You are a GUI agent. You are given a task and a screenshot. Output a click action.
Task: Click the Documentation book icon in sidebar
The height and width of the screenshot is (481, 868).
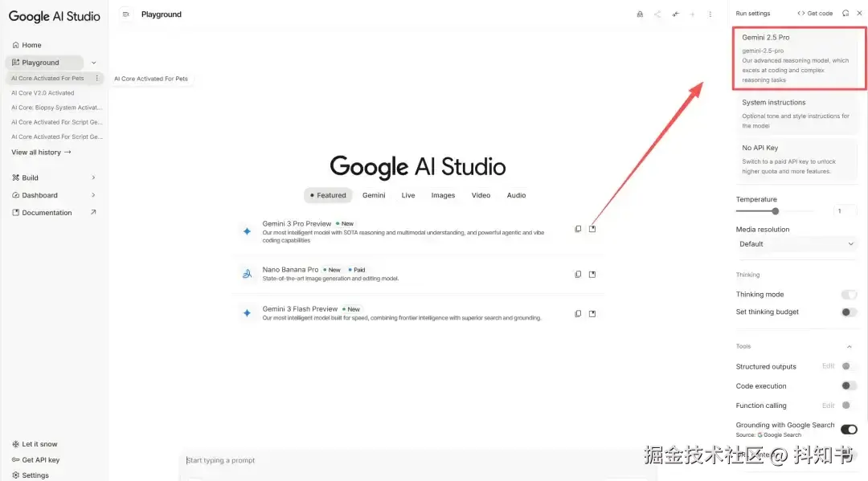(15, 212)
